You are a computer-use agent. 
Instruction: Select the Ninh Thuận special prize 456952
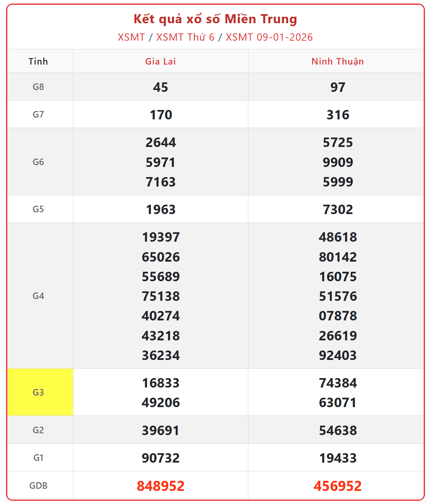click(x=337, y=486)
